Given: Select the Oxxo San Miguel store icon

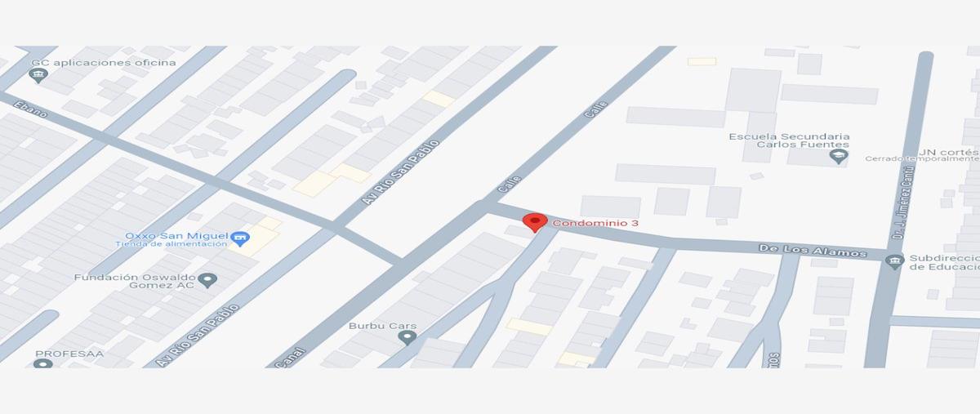Looking at the screenshot, I should (240, 238).
